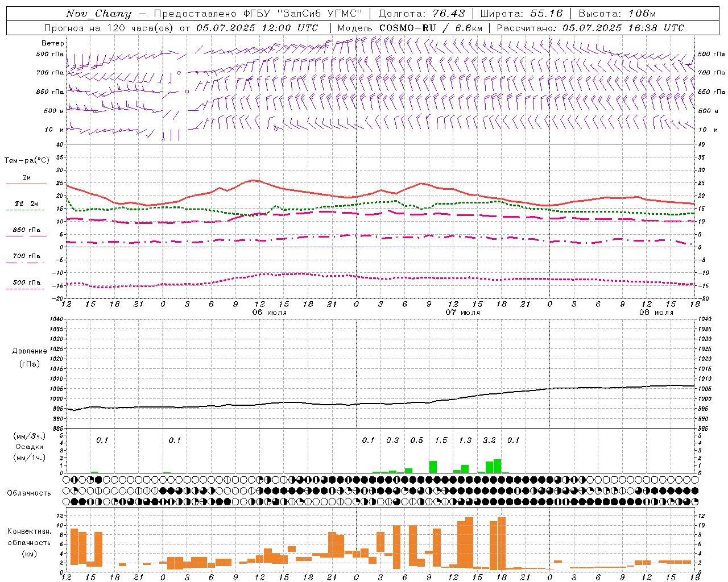This screenshot has width=728, height=582.
Task: Click the '(мм/3ч.)' unit label
Action: 29,436
